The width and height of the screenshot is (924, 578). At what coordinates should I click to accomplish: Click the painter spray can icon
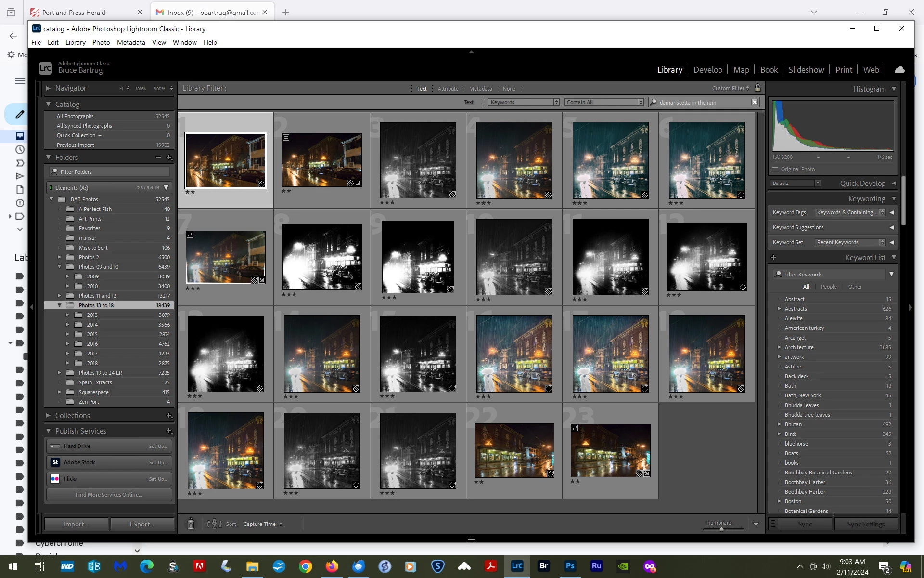pyautogui.click(x=191, y=524)
